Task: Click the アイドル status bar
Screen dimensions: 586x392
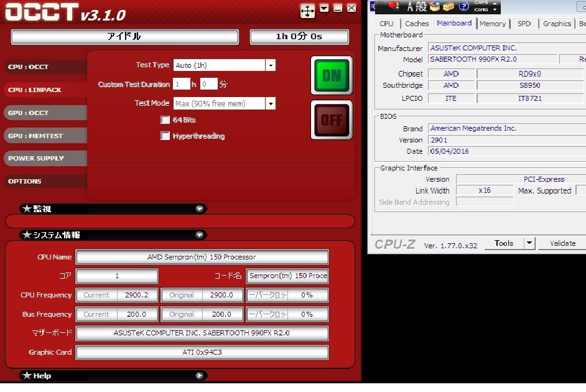Action: 125,37
